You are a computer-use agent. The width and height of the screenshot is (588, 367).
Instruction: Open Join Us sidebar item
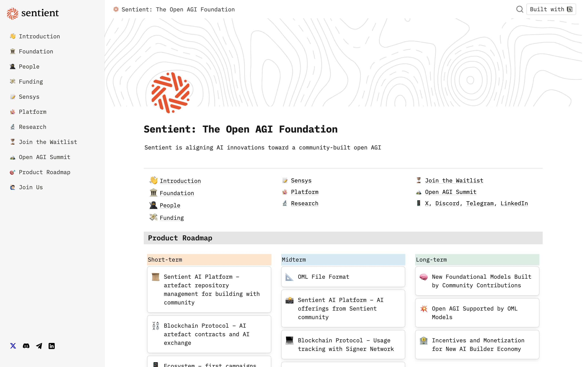(x=31, y=187)
